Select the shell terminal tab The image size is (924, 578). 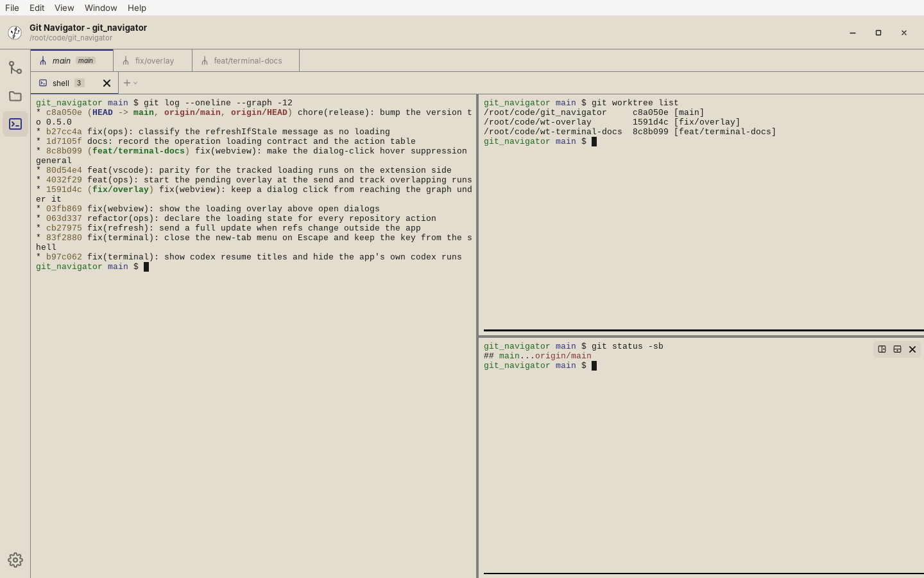[74, 83]
